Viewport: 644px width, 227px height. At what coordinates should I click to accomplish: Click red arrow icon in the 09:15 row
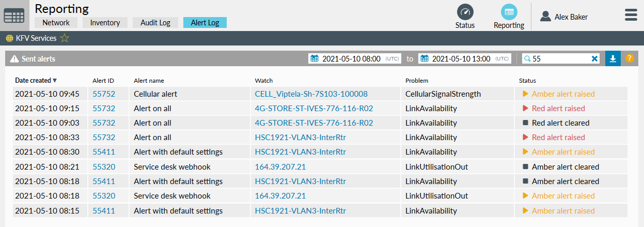click(x=525, y=109)
